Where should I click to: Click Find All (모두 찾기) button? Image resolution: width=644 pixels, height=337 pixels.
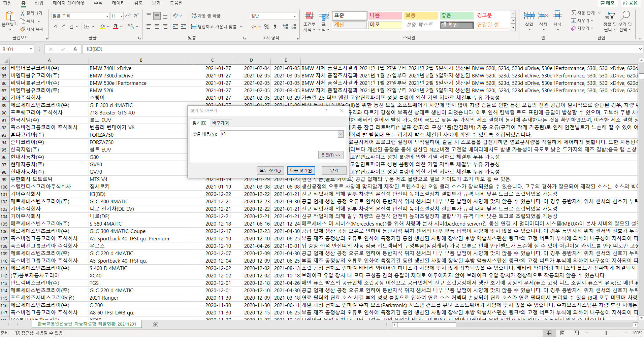[270, 171]
